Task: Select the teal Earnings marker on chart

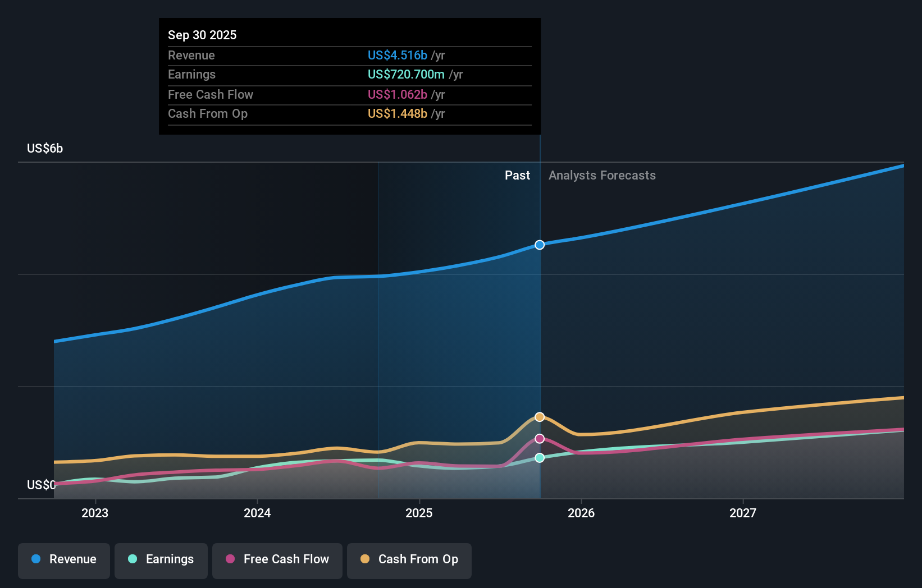Action: coord(539,458)
